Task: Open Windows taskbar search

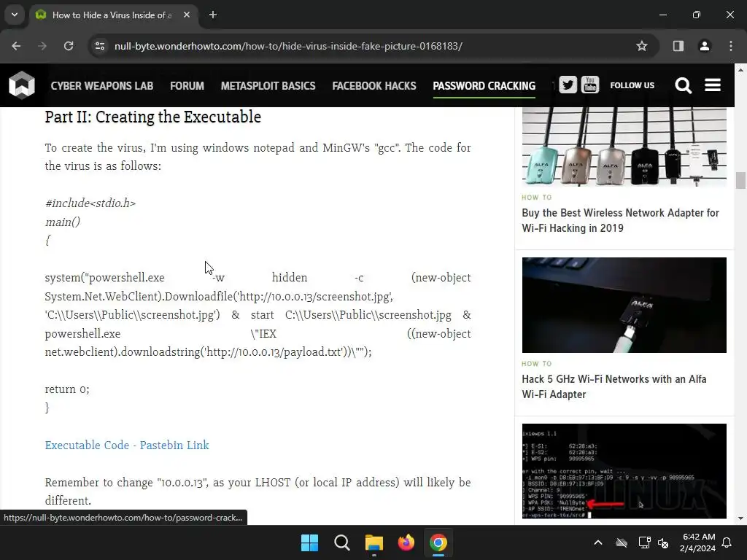Action: tap(341, 542)
